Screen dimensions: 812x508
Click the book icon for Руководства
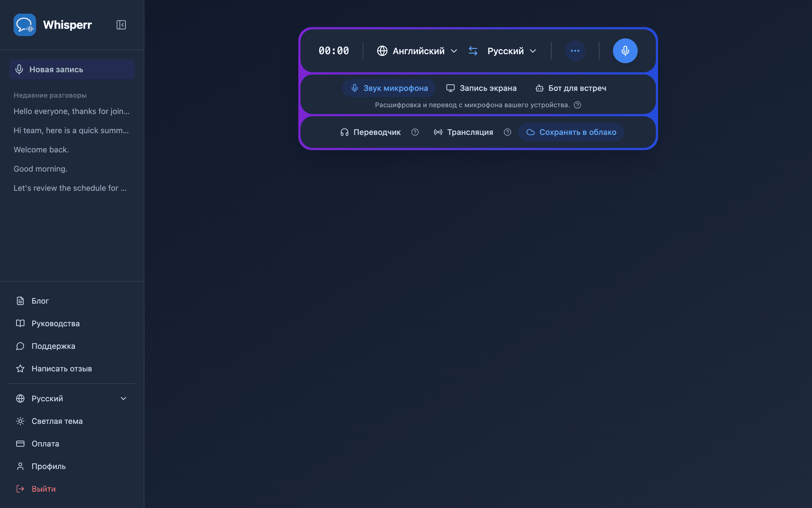pyautogui.click(x=20, y=324)
